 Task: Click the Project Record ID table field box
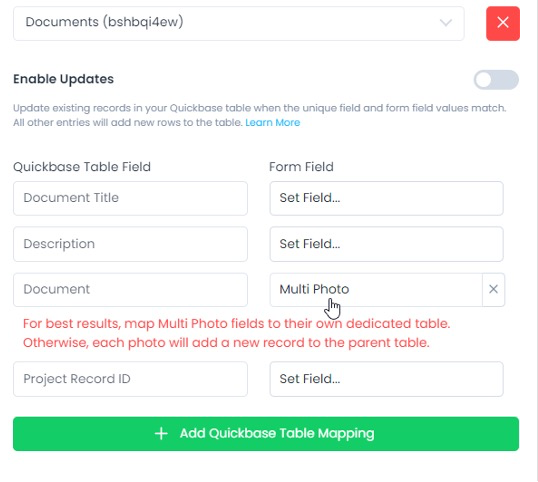click(130, 379)
